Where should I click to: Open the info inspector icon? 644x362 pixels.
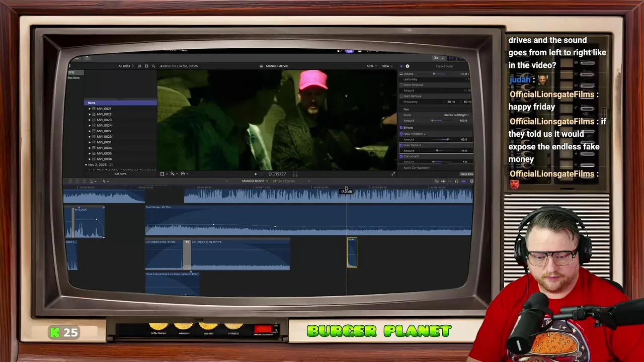(x=408, y=66)
